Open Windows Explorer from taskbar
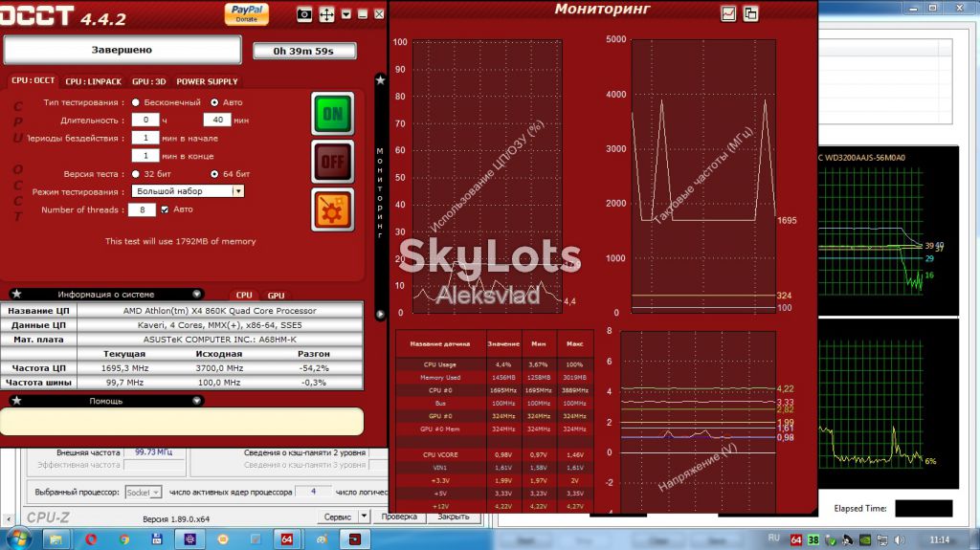This screenshot has height=550, width=980. click(56, 539)
